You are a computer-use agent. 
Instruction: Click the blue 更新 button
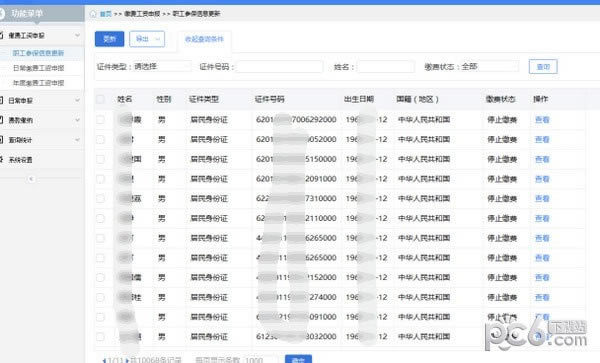pos(109,39)
